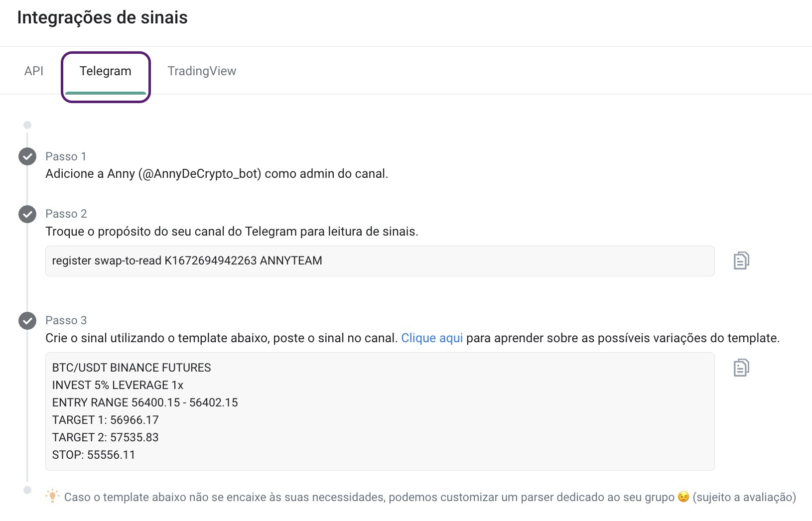
Task: Click the register swap-to-read command field
Action: pyautogui.click(x=380, y=260)
